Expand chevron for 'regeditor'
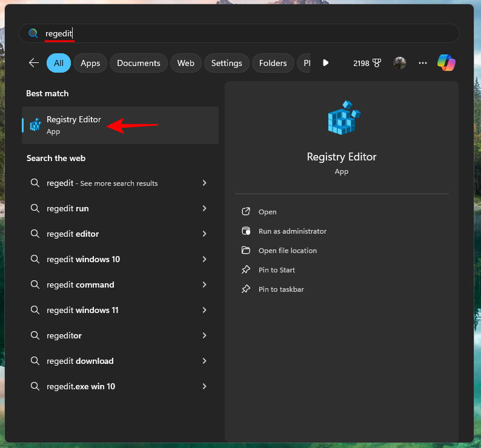481x448 pixels. [205, 335]
